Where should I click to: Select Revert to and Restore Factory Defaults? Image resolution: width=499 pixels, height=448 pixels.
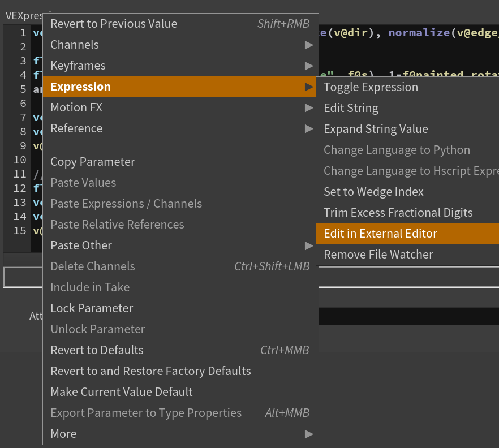(x=180, y=371)
